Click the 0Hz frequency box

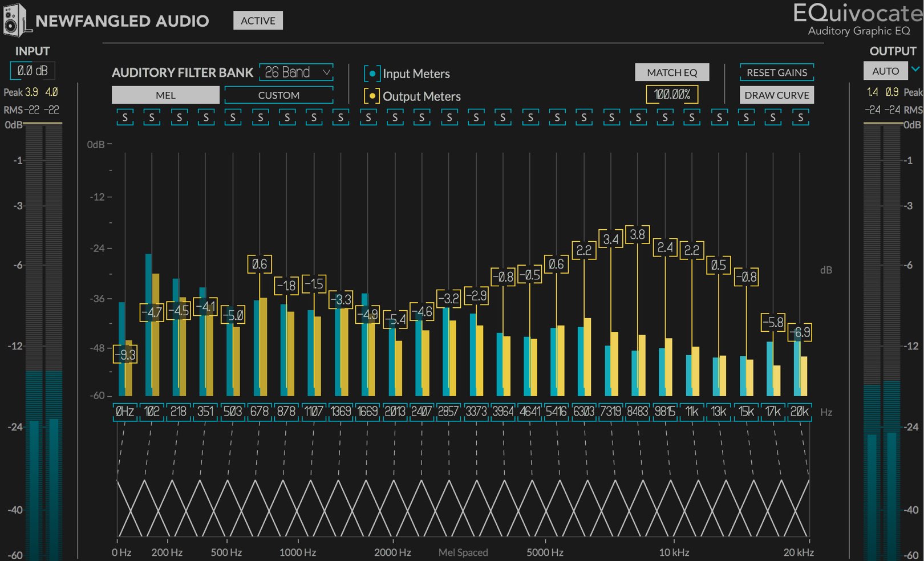coord(125,412)
